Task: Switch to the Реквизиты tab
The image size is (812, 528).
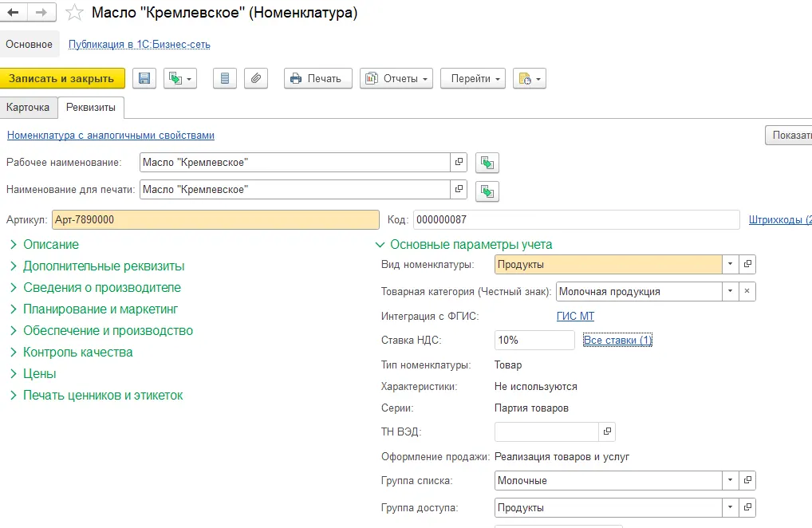Action: click(91, 107)
